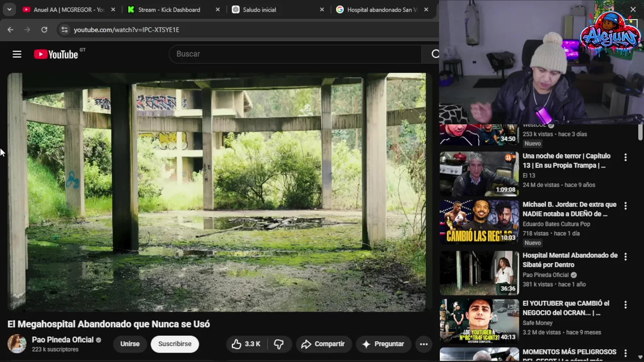Close the Anuel AA | MCGREGOR tab
Screen dimensions: 644x362
(x=113, y=10)
